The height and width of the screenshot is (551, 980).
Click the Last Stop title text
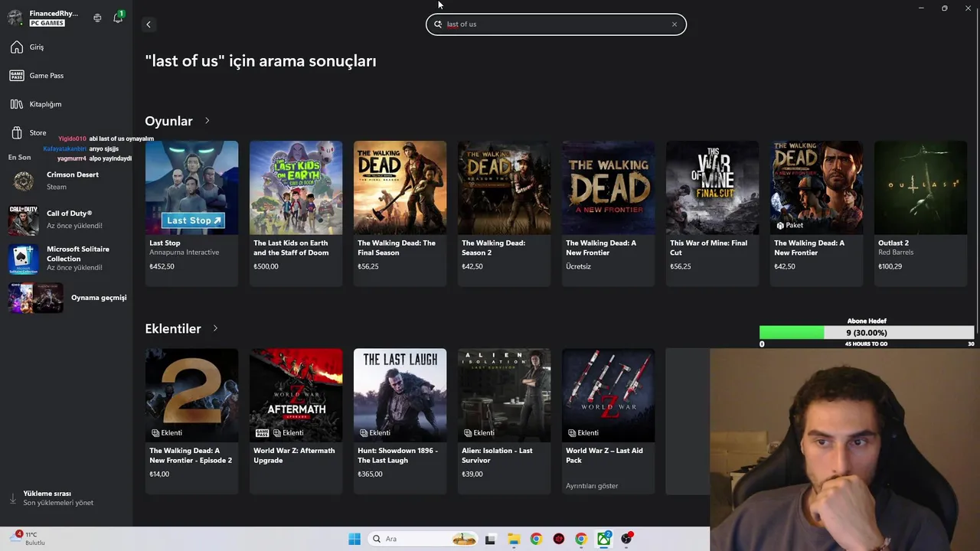[x=165, y=243]
